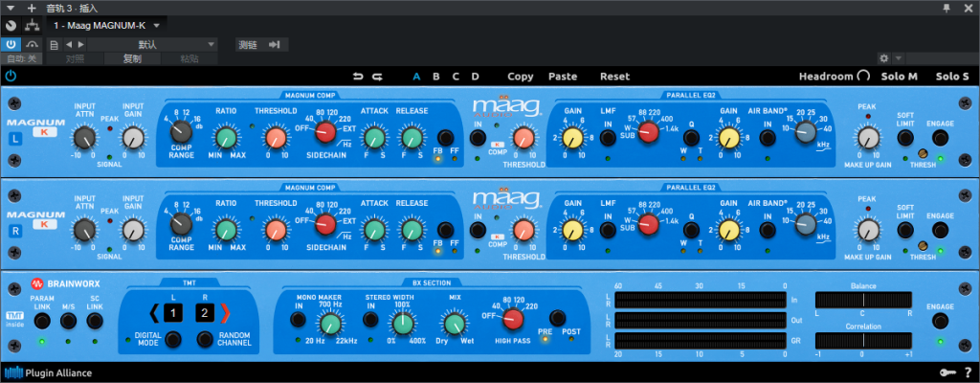Click the plugin Paste button
Screen dimensions: 980x383
(x=563, y=77)
